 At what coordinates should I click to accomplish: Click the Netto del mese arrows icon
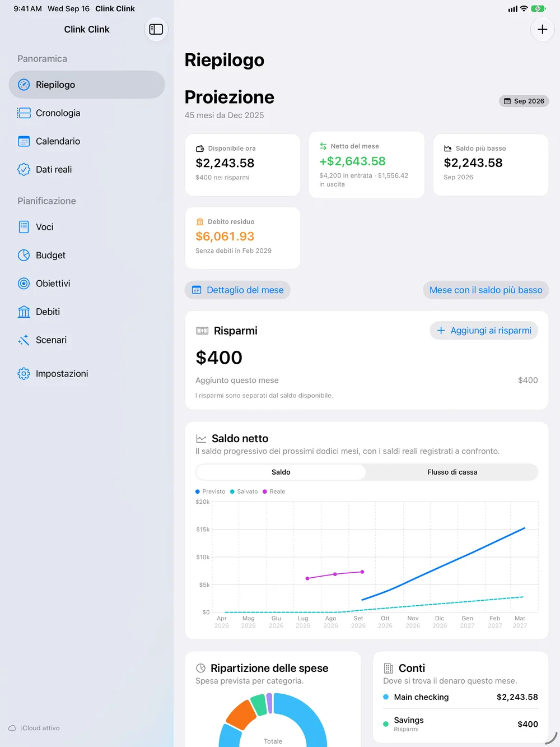pos(323,146)
